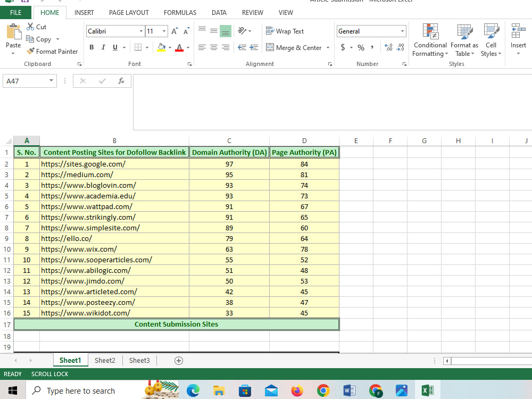Viewport: 532px width, 399px height.
Task: Open the borders icon
Action: coord(138,47)
